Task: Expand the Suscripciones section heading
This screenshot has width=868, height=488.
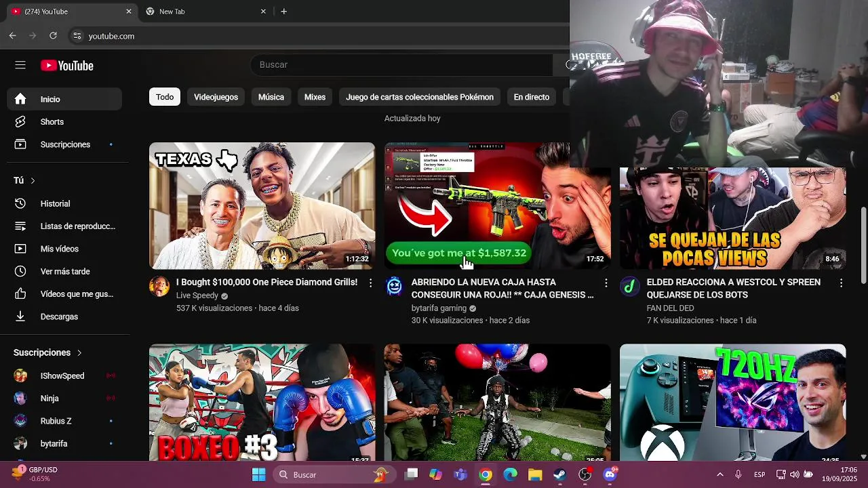Action: pos(47,352)
